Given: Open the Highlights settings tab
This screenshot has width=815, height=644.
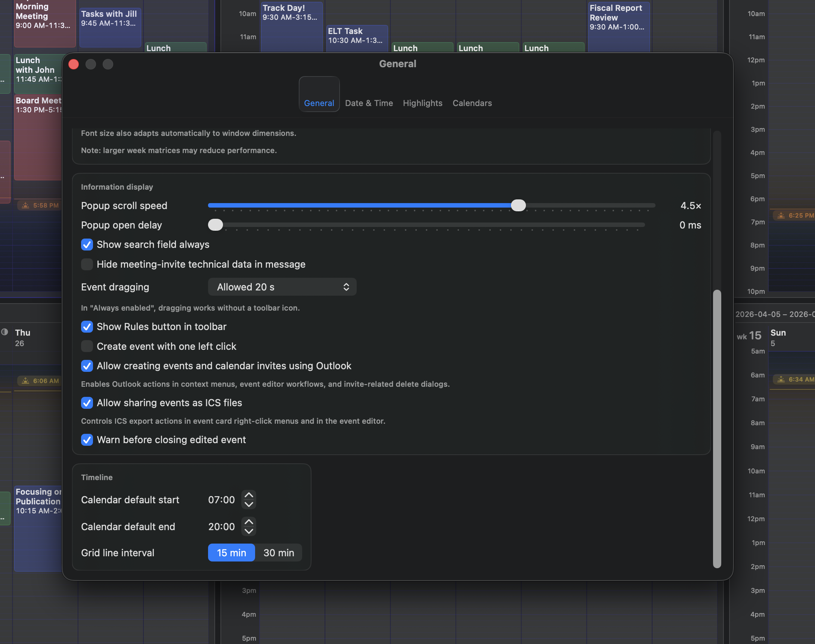Looking at the screenshot, I should [422, 103].
